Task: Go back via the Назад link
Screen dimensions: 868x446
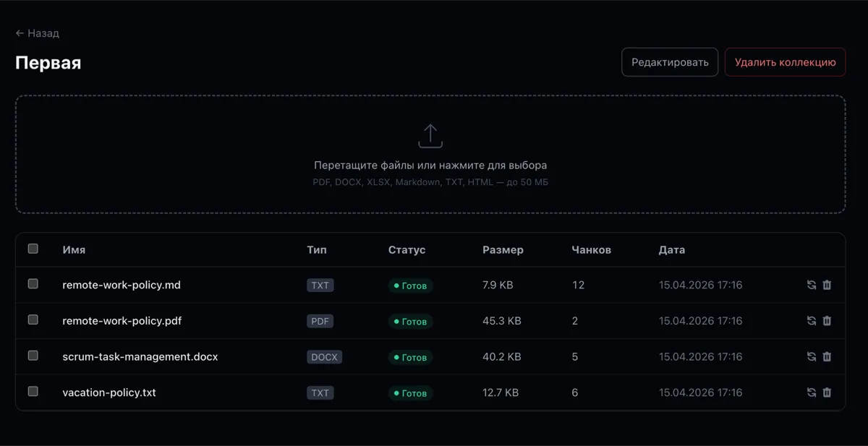Action: point(38,33)
